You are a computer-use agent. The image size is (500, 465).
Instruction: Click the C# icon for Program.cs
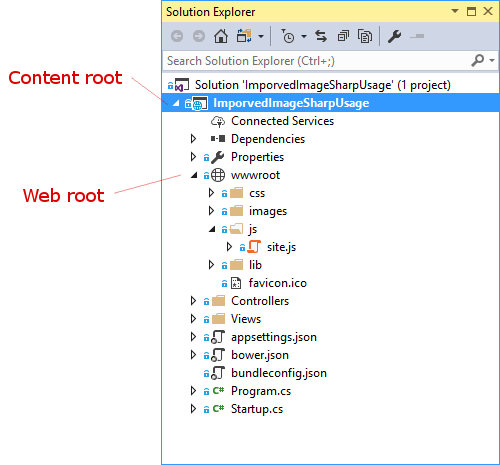tap(218, 390)
